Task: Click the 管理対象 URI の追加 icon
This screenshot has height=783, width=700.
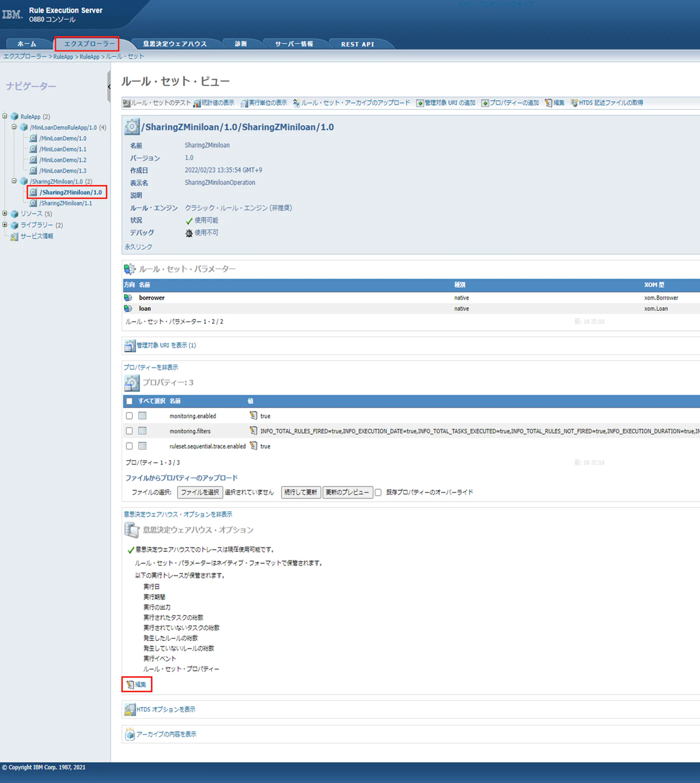Action: click(420, 103)
